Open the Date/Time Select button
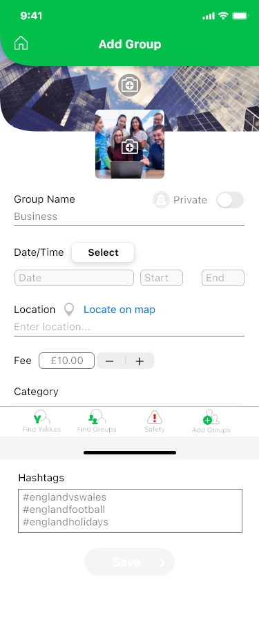The width and height of the screenshot is (259, 644). (103, 252)
